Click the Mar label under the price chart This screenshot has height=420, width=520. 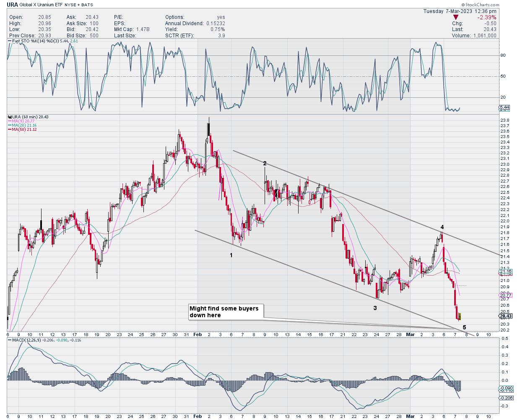click(x=411, y=334)
